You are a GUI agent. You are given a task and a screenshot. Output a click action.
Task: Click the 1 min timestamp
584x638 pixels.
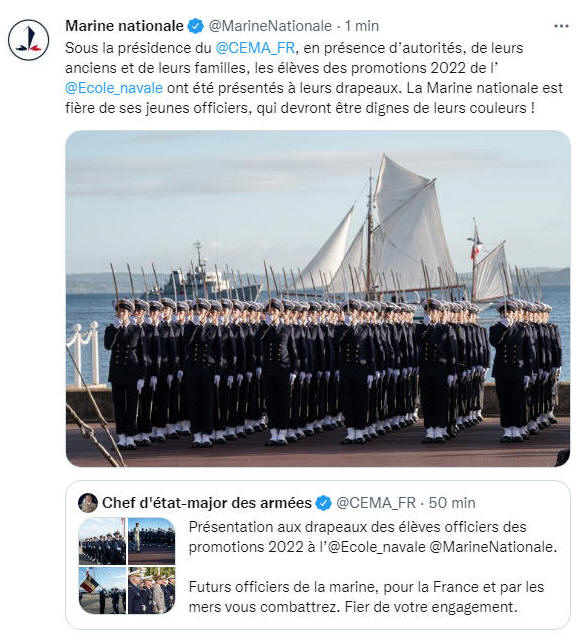coord(362,26)
